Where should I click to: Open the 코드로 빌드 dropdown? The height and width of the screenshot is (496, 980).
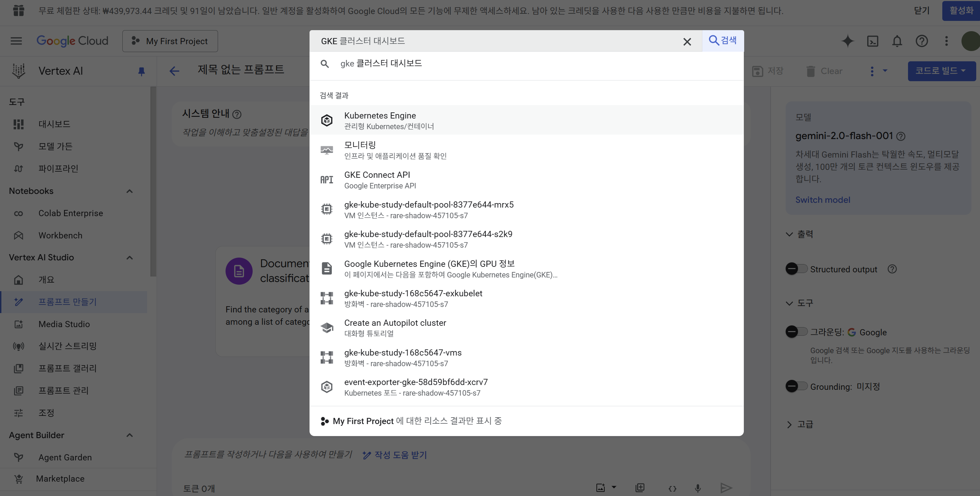941,71
